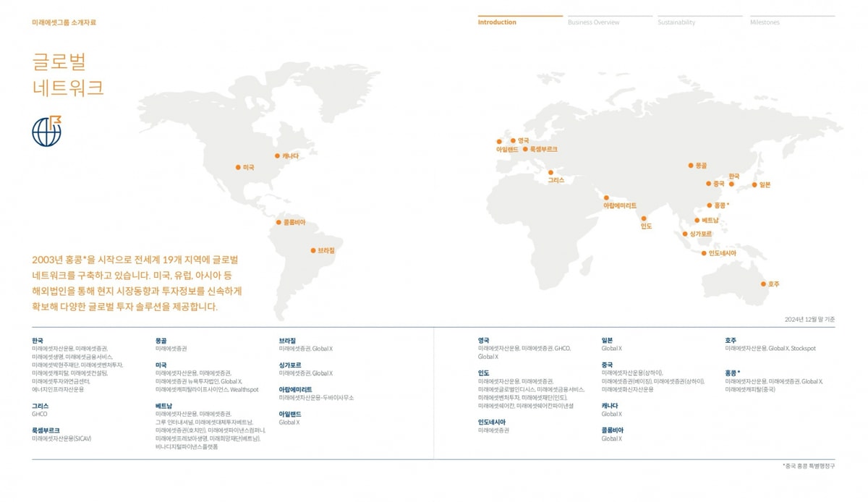Click the 영국 heading in the country list
868x502 pixels.
pyautogui.click(x=483, y=340)
